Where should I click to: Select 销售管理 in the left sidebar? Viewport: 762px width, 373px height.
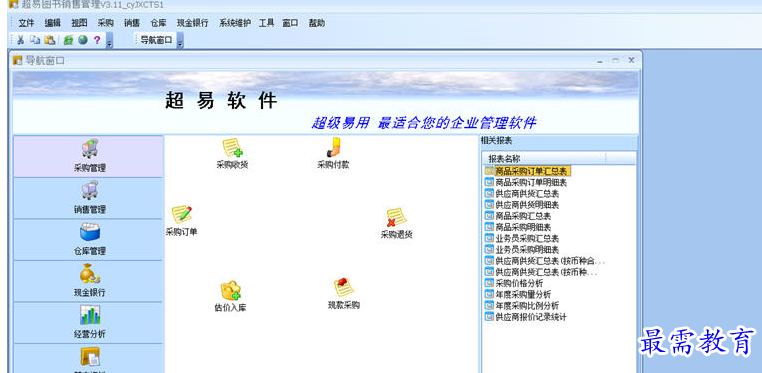88,198
